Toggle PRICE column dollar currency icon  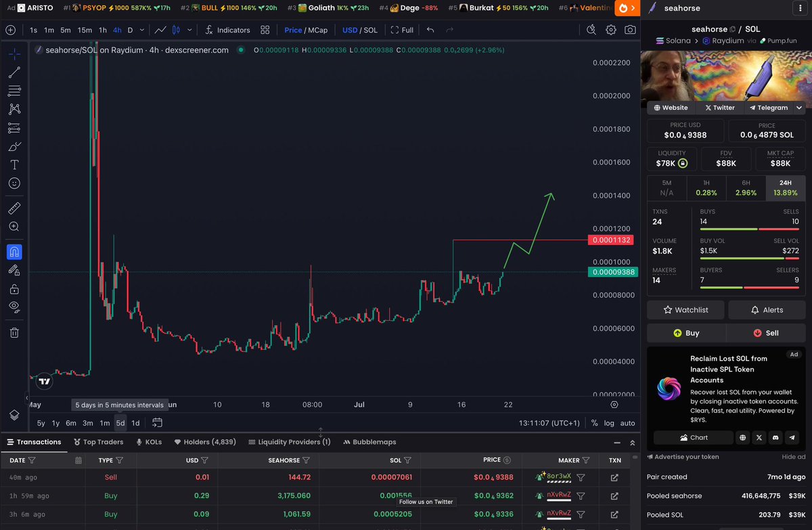click(x=507, y=460)
